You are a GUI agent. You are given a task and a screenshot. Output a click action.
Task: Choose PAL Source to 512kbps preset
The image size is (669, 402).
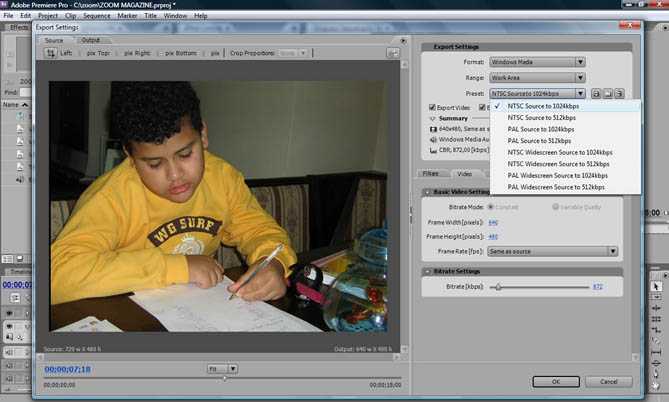tap(540, 141)
